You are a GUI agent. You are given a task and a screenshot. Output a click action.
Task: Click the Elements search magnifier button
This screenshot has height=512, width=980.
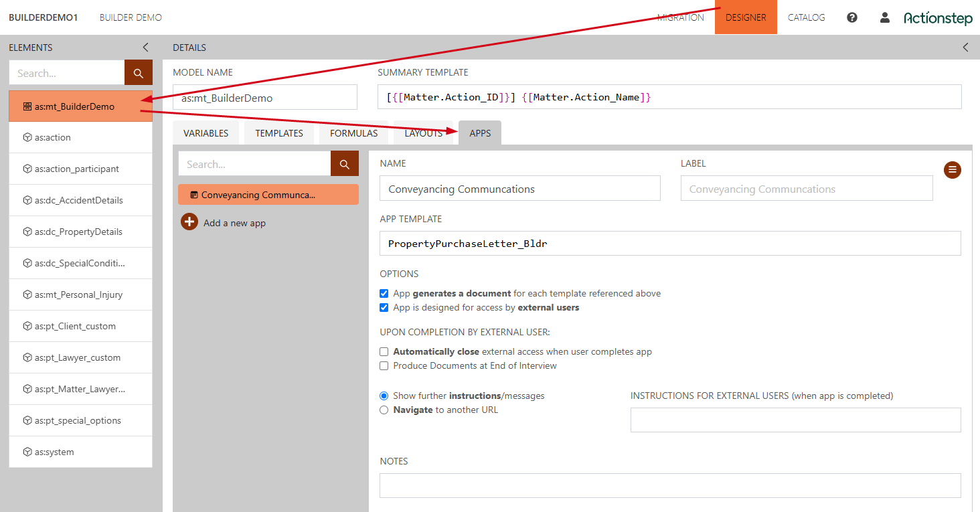click(139, 73)
